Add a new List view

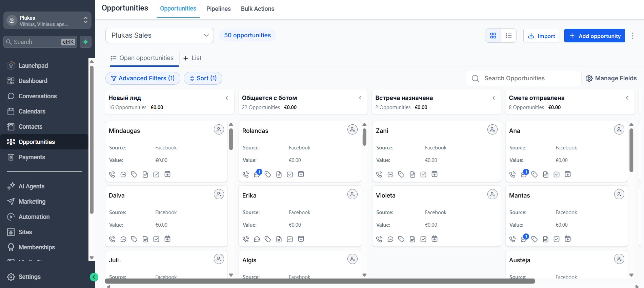point(192,58)
